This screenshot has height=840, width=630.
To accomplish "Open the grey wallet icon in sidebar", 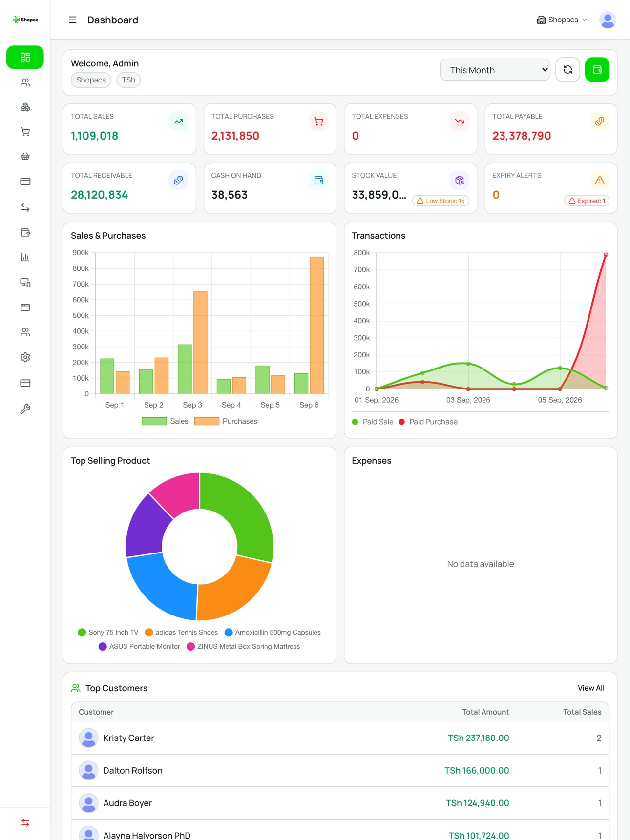I will tap(25, 232).
